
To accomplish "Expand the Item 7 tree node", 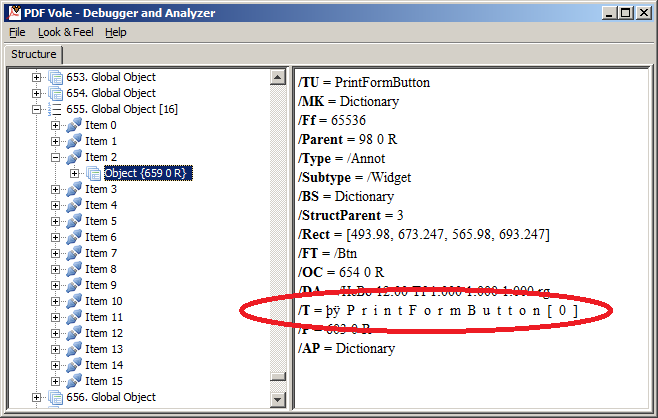I will pos(56,253).
